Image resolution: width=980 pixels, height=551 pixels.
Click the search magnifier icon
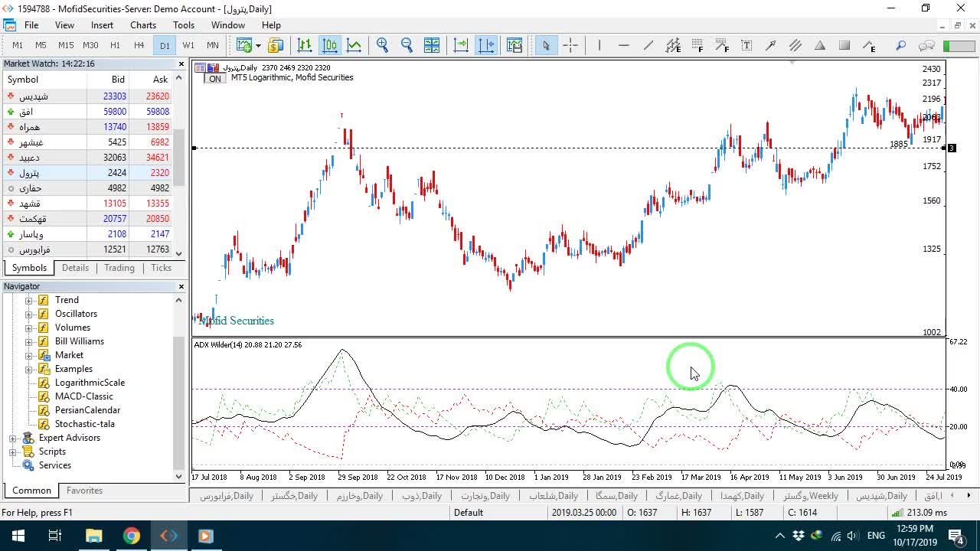[901, 45]
